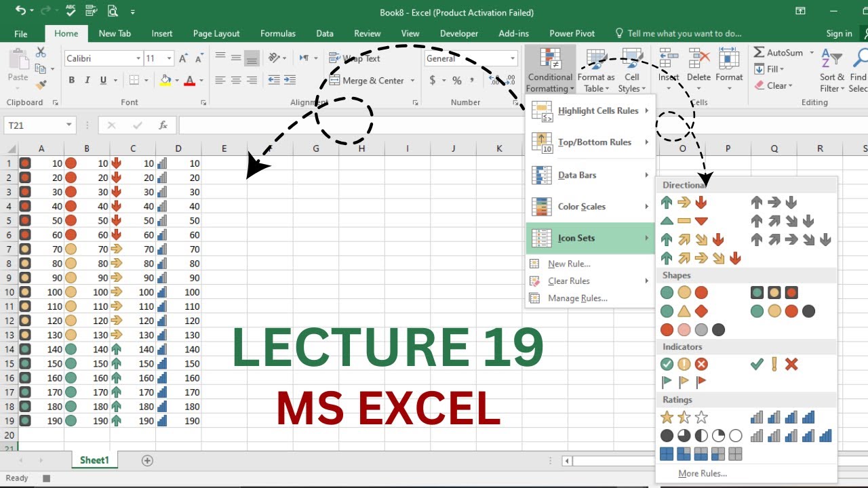Screen dimensions: 868x488
Task: Pick the 3 Stars ratings icon set
Action: (684, 417)
